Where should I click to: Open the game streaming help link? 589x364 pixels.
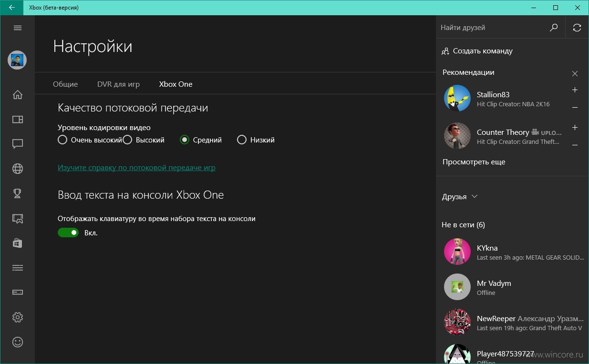pyautogui.click(x=136, y=168)
